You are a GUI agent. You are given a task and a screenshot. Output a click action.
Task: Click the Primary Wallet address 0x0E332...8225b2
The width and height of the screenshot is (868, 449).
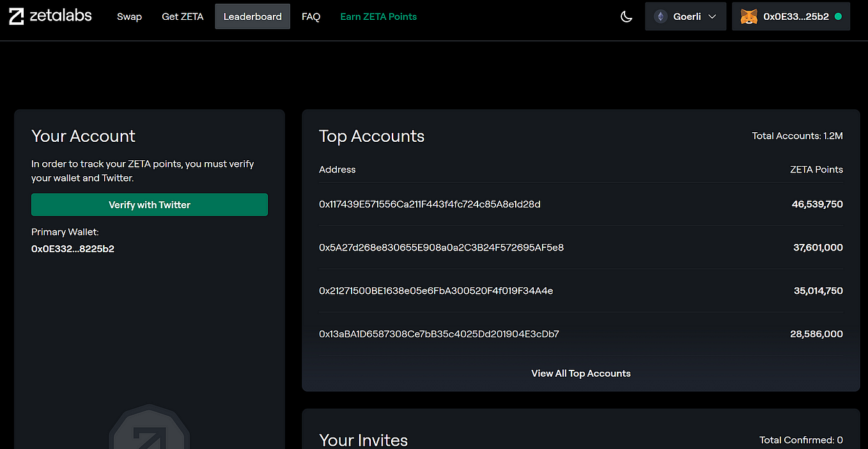click(72, 248)
